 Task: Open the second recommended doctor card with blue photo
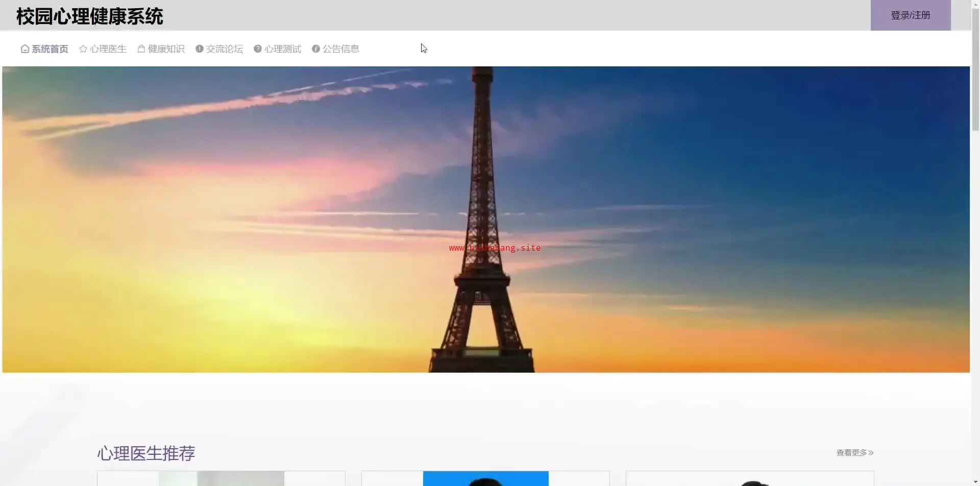point(485,478)
